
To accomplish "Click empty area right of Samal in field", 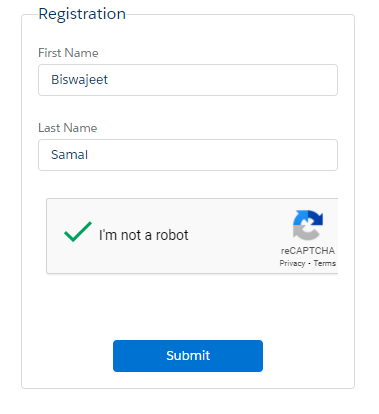I will tap(212, 155).
